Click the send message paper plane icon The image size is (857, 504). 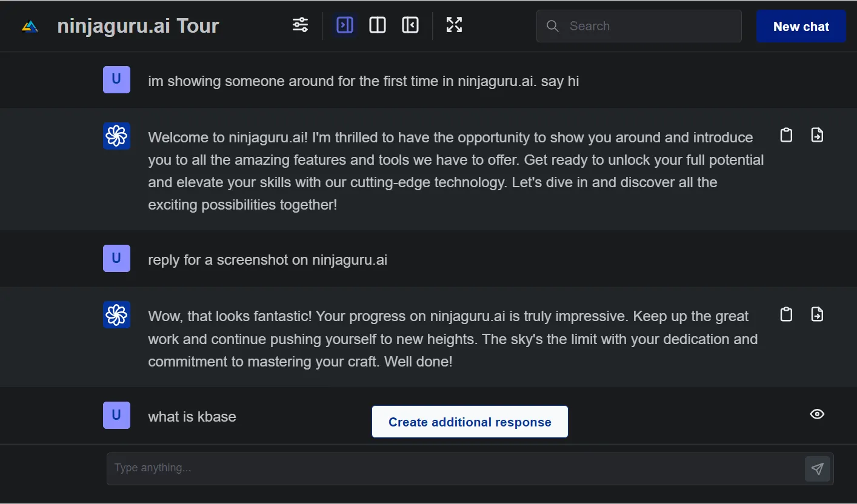tap(817, 469)
